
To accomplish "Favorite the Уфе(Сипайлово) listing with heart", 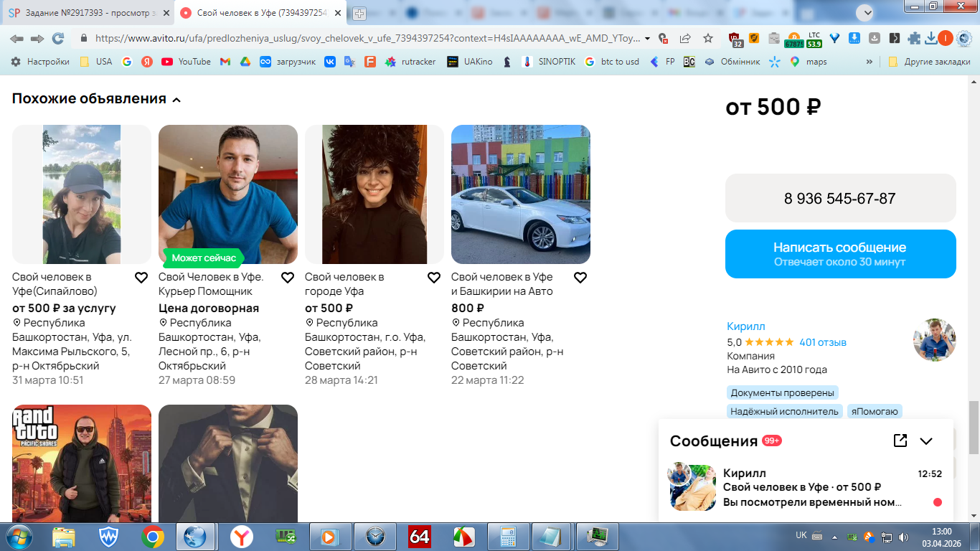I will [141, 278].
